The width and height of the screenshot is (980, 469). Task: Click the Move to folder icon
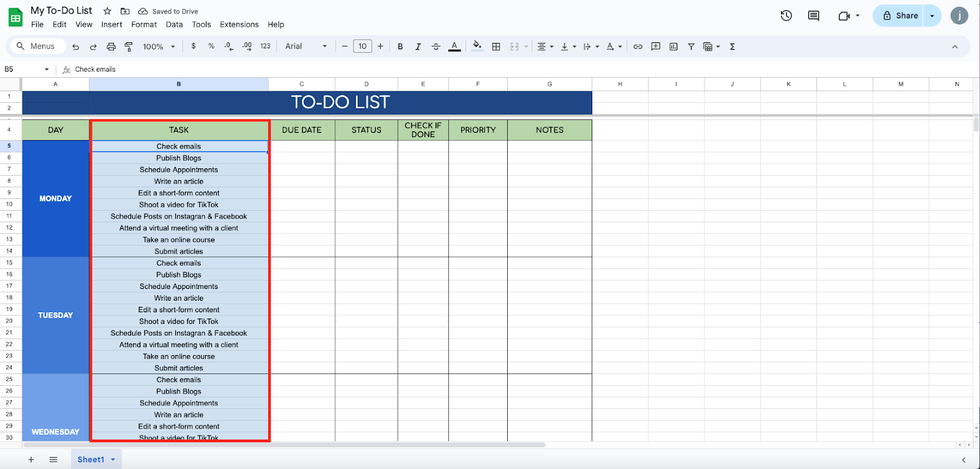125,11
